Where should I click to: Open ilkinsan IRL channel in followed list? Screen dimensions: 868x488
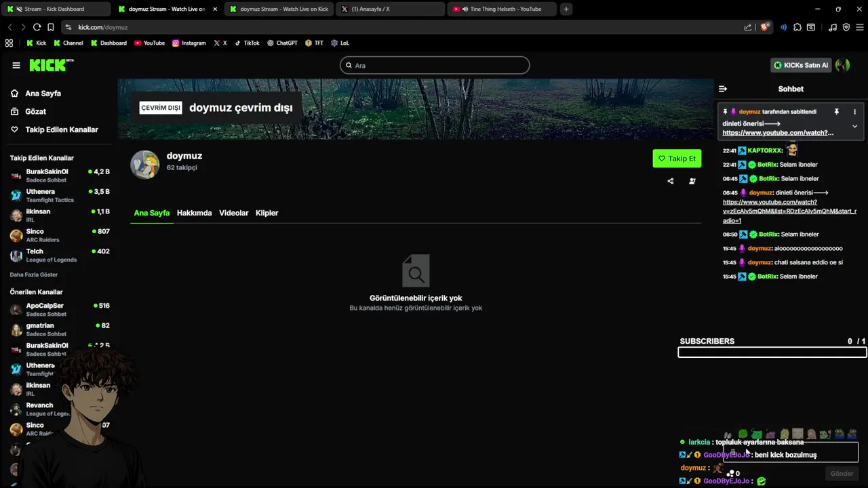(x=60, y=216)
